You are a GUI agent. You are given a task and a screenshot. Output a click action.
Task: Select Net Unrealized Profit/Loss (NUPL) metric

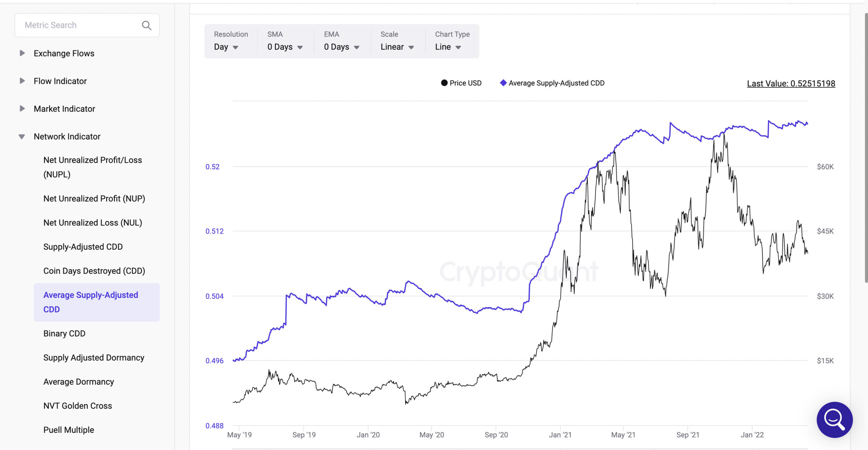tap(93, 167)
